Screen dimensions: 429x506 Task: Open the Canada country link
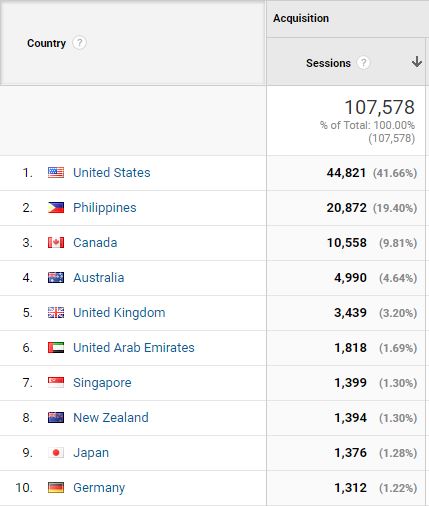(x=95, y=243)
